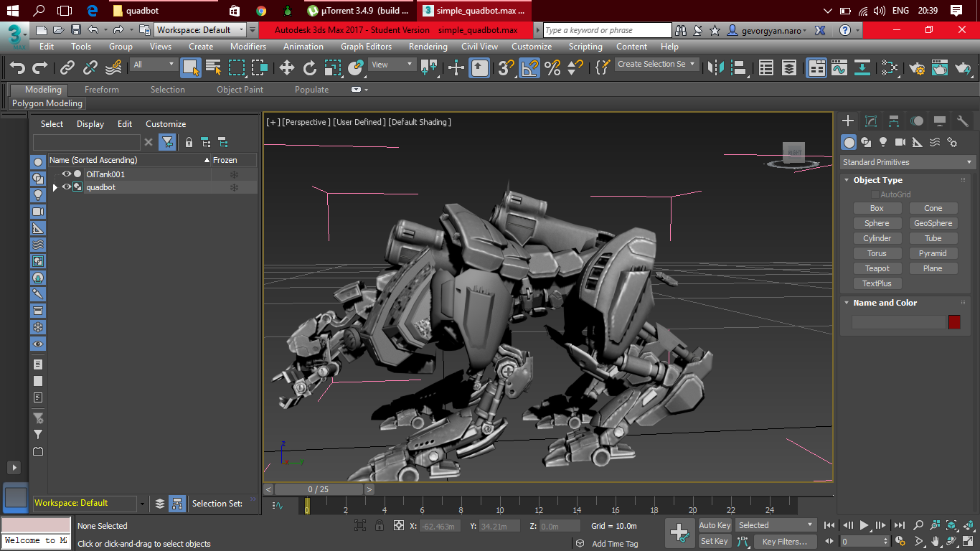Click the Pyramid primitive button

point(933,253)
